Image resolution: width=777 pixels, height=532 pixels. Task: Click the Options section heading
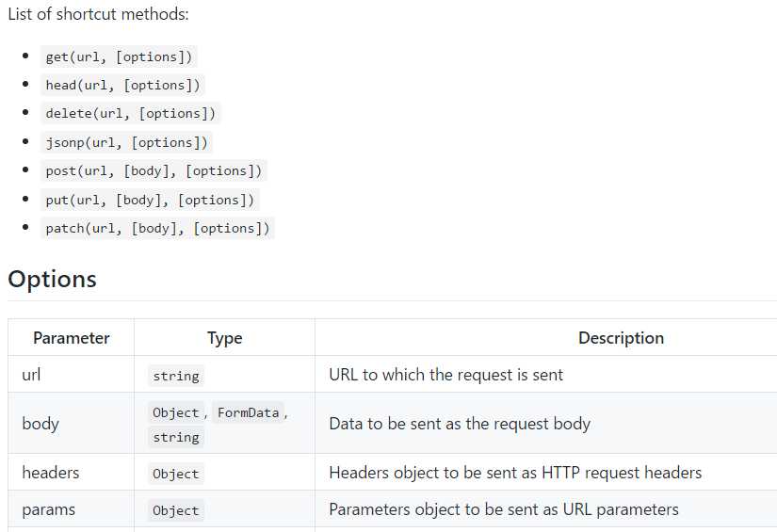[x=53, y=279]
